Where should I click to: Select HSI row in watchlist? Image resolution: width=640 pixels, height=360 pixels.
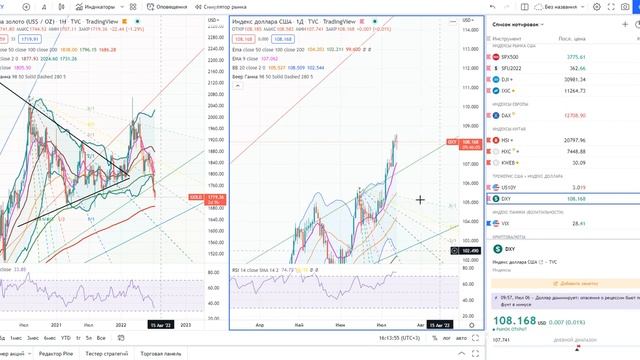pos(562,140)
